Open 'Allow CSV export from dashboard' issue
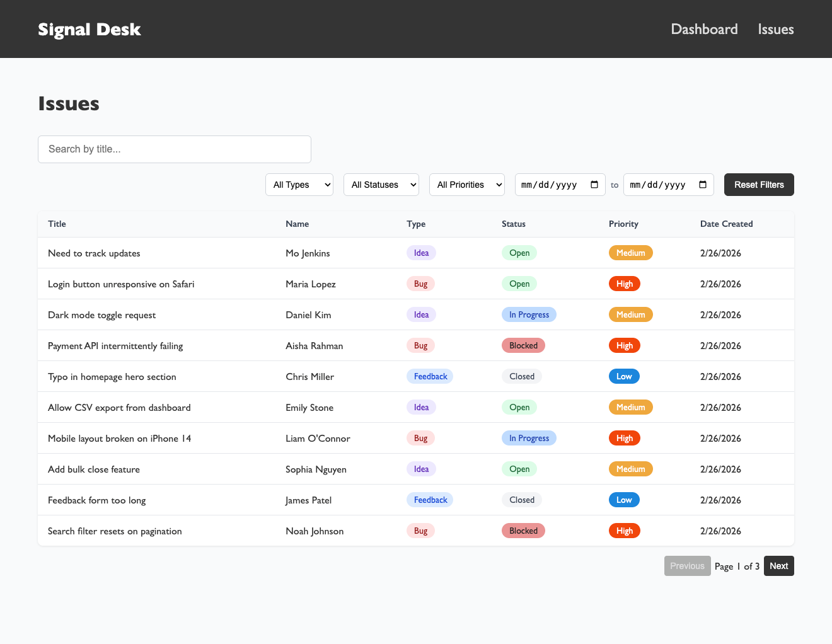Image resolution: width=832 pixels, height=644 pixels. pos(119,408)
